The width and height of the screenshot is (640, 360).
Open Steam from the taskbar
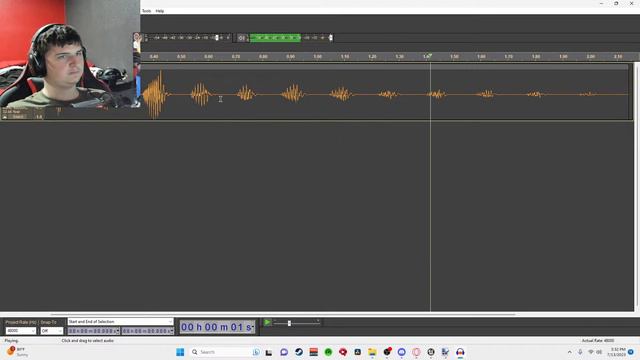tap(299, 352)
